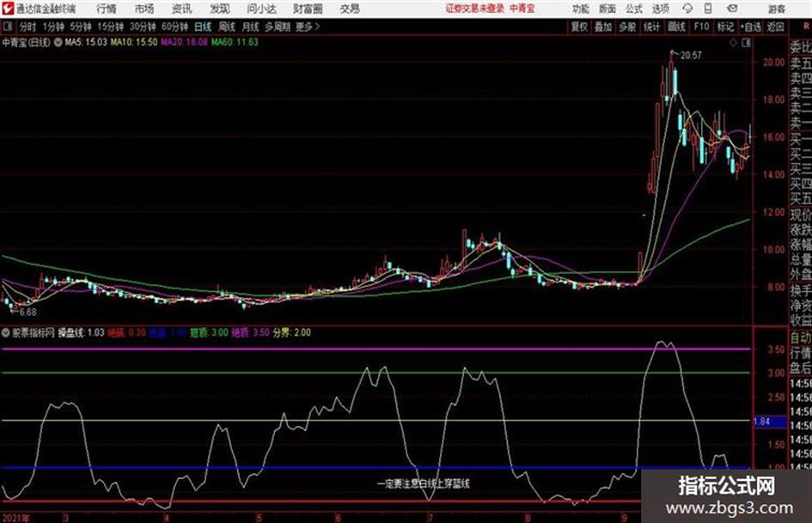
Task: Open the 问小达 menu
Action: [261, 9]
